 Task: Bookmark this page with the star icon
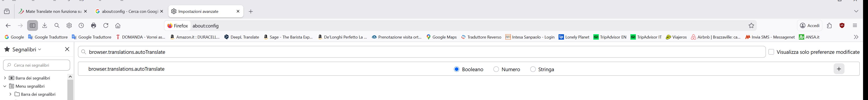click(751, 25)
